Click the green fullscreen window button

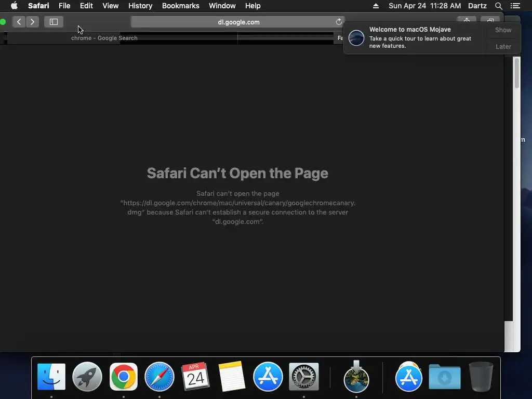pyautogui.click(x=3, y=22)
